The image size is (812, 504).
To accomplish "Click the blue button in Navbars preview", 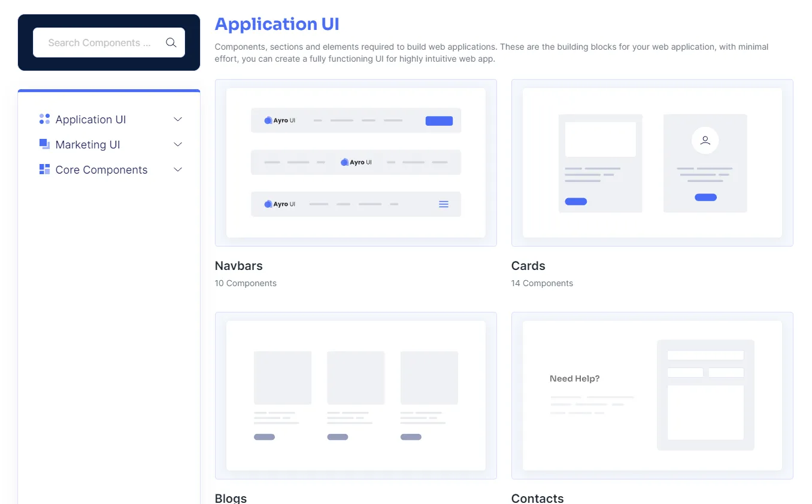I will [x=439, y=121].
